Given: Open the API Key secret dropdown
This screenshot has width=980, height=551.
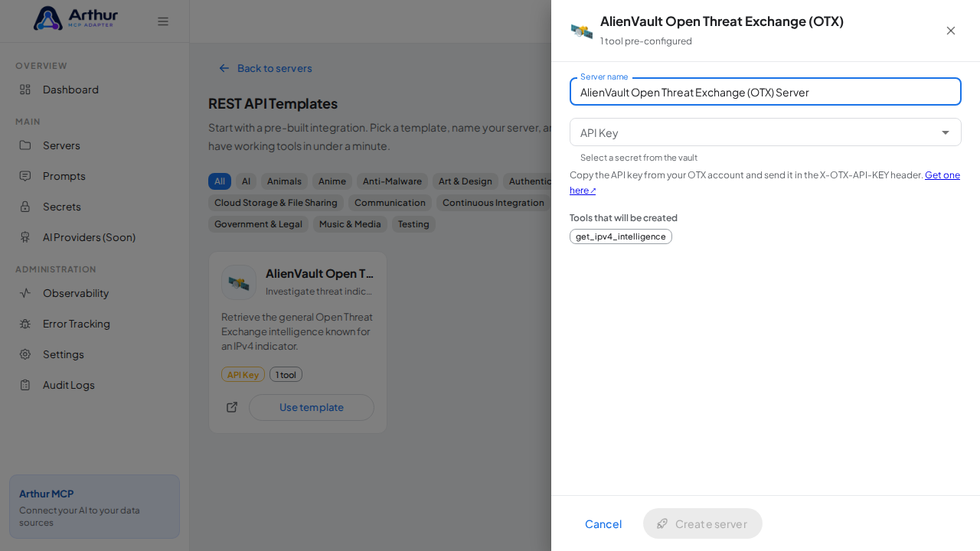Looking at the screenshot, I should coord(766,132).
